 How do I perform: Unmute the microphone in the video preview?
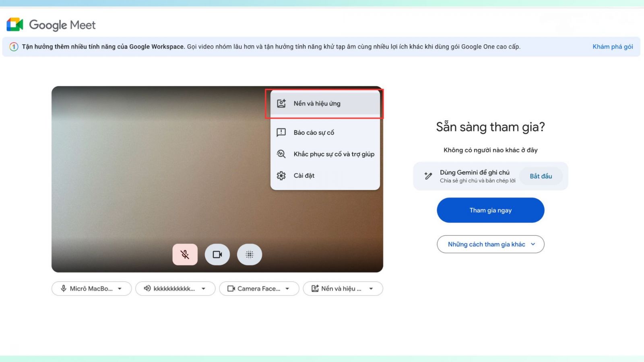tap(185, 255)
